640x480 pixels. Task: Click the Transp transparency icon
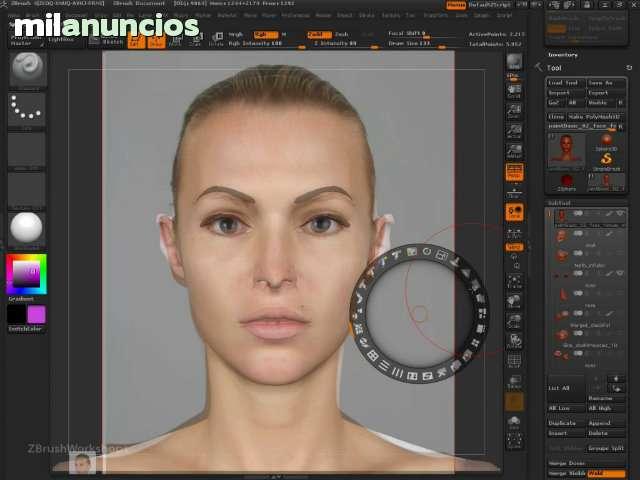pyautogui.click(x=514, y=382)
